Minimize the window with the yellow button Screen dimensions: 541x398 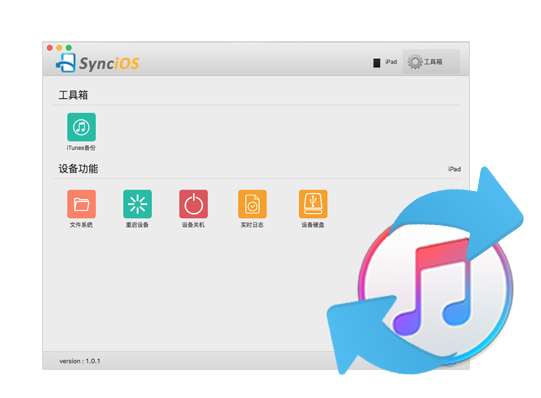click(x=59, y=48)
